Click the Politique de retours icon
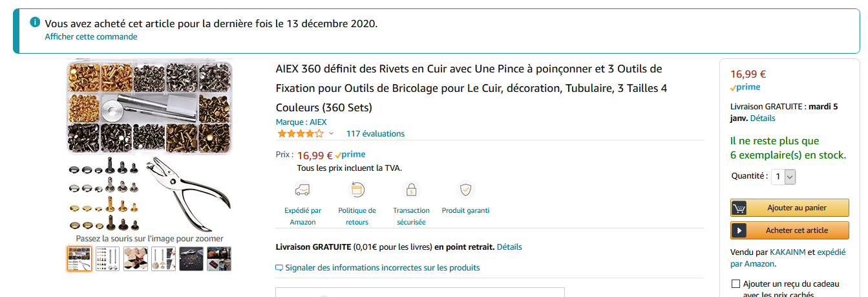Image resolution: width=868 pixels, height=297 pixels. (357, 190)
